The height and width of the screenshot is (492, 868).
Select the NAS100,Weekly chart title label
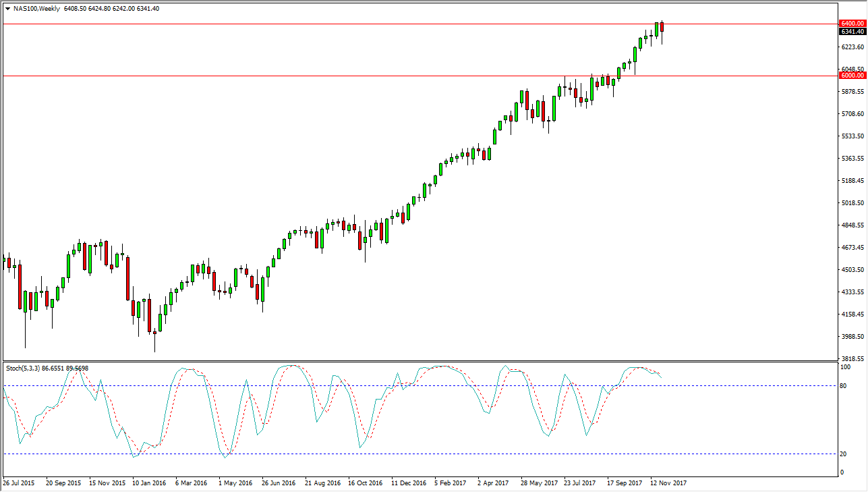click(x=37, y=9)
